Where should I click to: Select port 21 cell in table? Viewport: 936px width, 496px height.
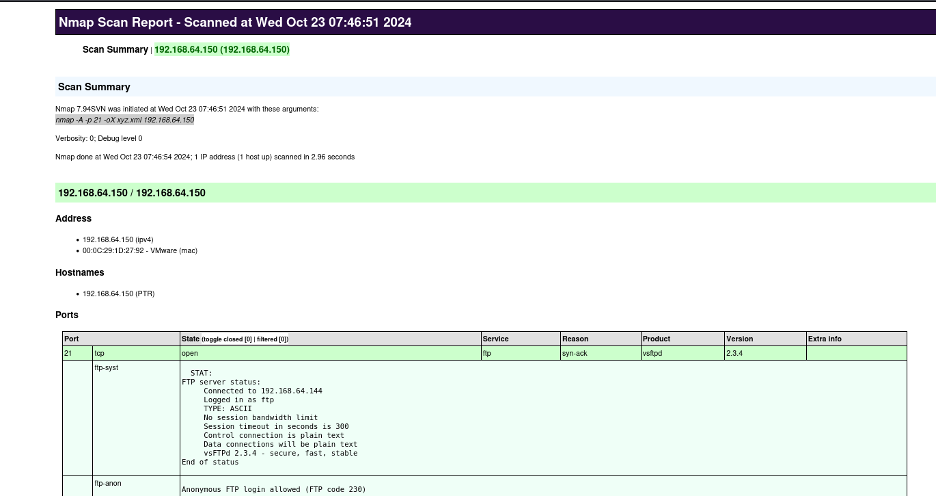pos(68,353)
